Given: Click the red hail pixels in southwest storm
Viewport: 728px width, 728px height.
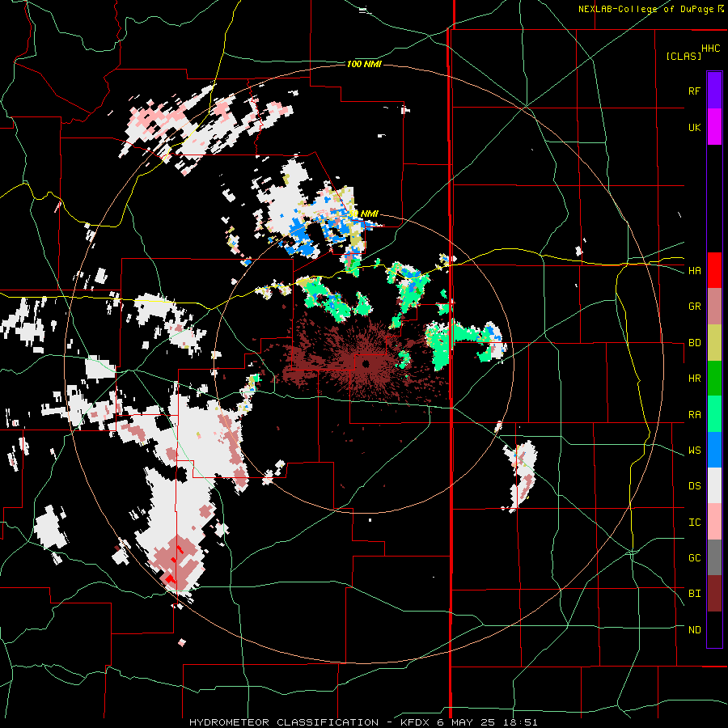Looking at the screenshot, I should (171, 578).
